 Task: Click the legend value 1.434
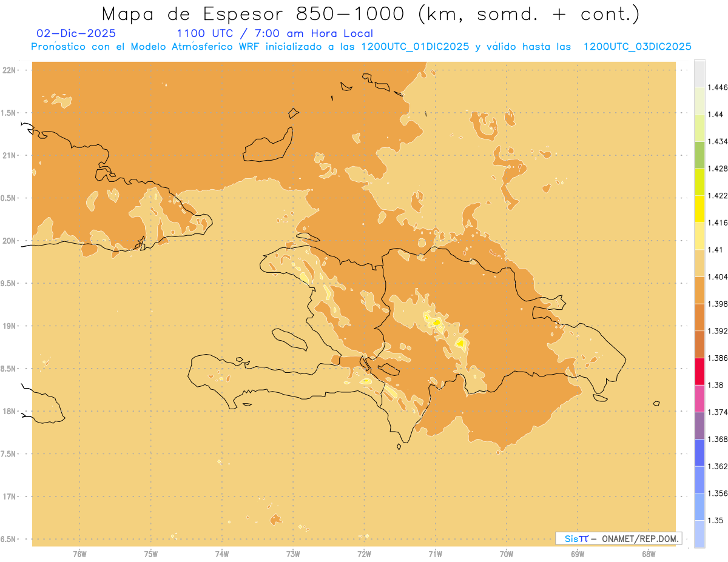718,141
